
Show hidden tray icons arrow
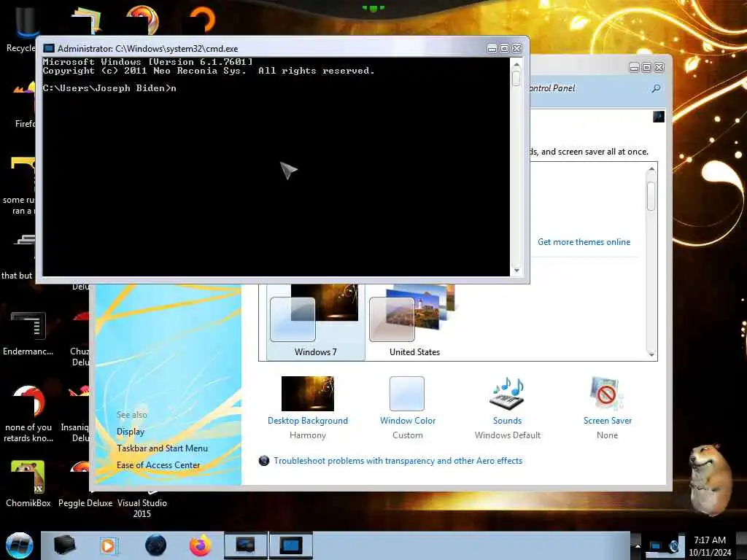point(638,545)
